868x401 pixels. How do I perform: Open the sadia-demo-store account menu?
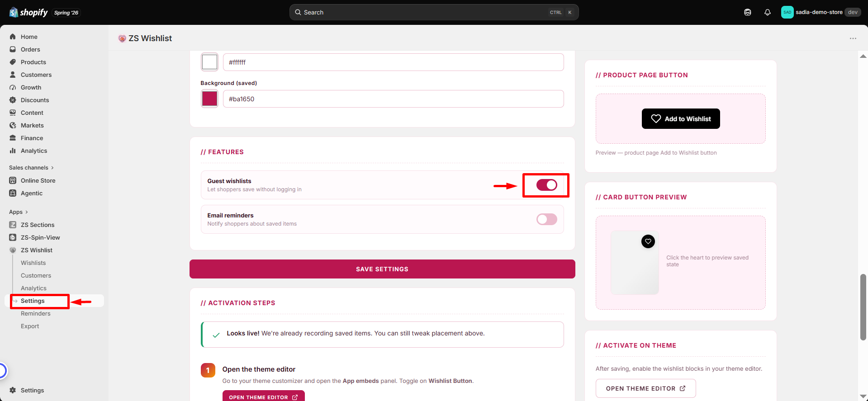point(821,12)
